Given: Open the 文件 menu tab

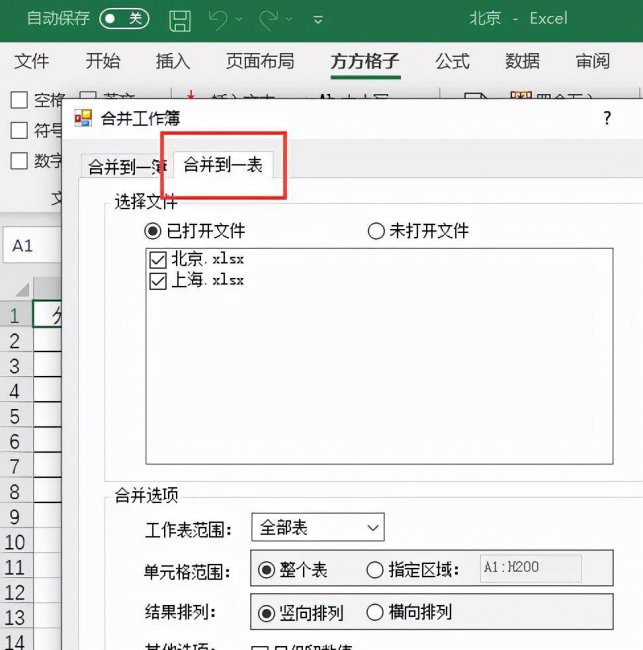Looking at the screenshot, I should tap(32, 61).
